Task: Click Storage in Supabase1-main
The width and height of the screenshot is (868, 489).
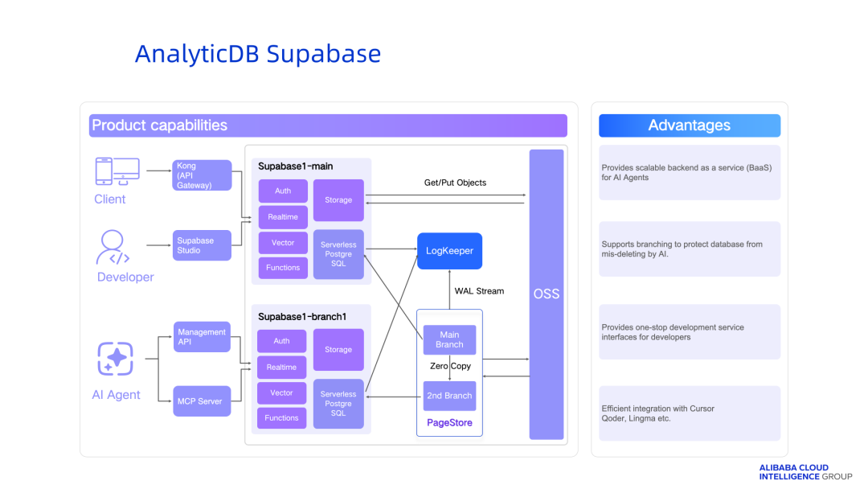Action: point(338,200)
